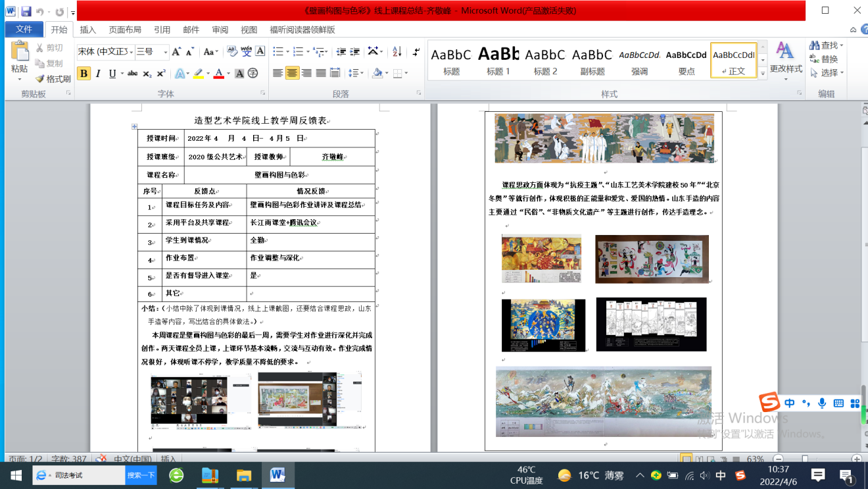Click the Sogou input method tray icon

741,475
